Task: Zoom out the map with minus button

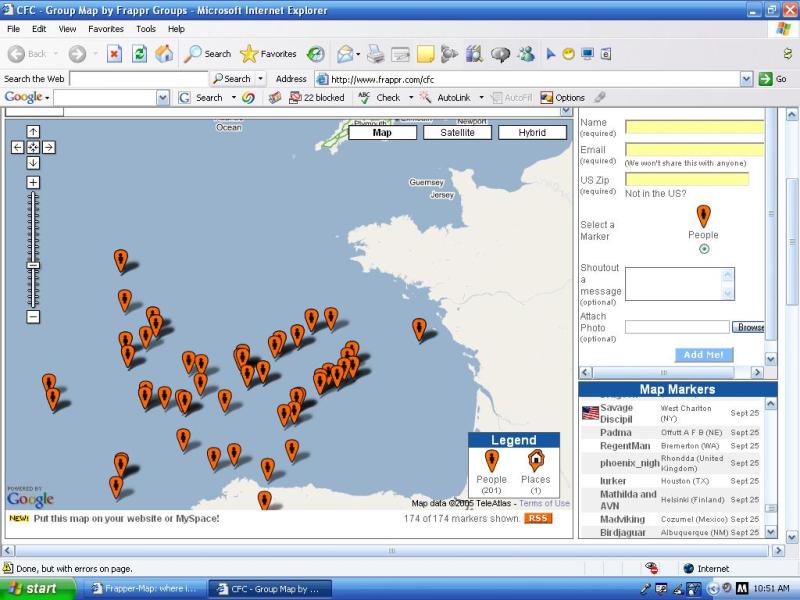Action: pyautogui.click(x=33, y=317)
